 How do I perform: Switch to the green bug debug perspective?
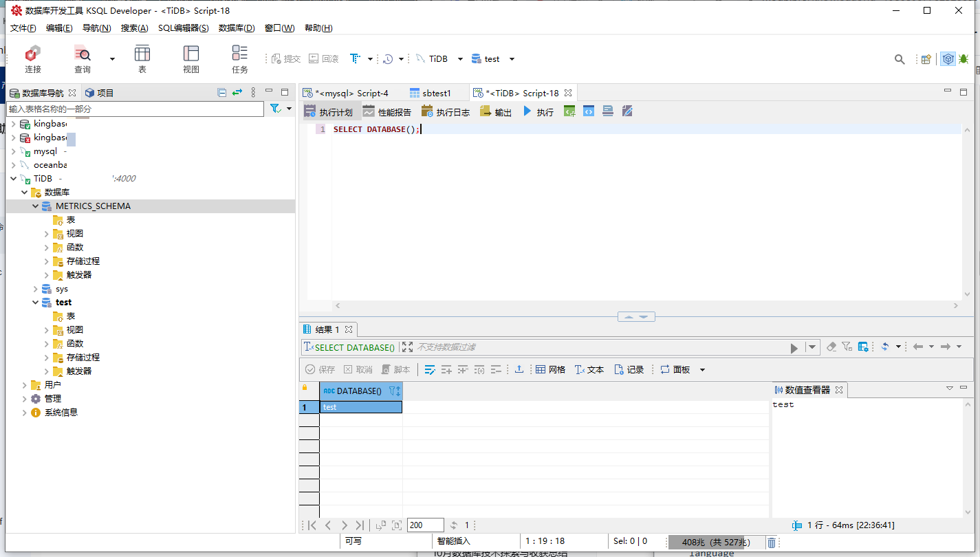(963, 59)
